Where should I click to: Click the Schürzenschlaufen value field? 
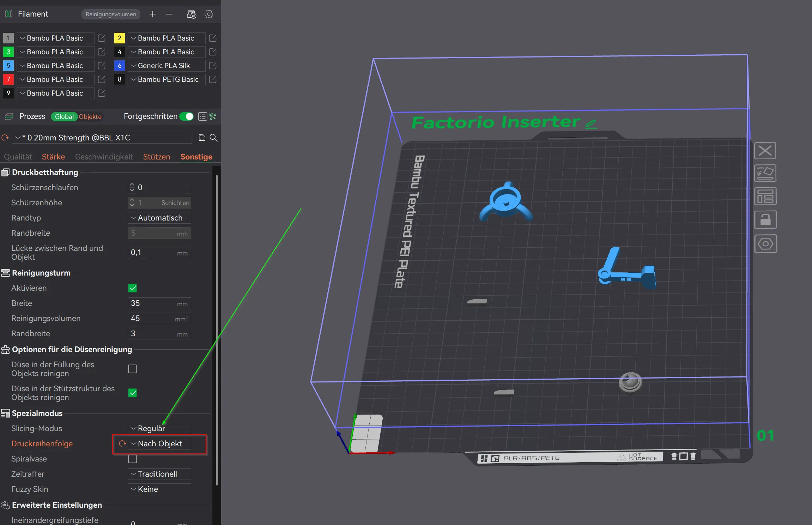159,188
